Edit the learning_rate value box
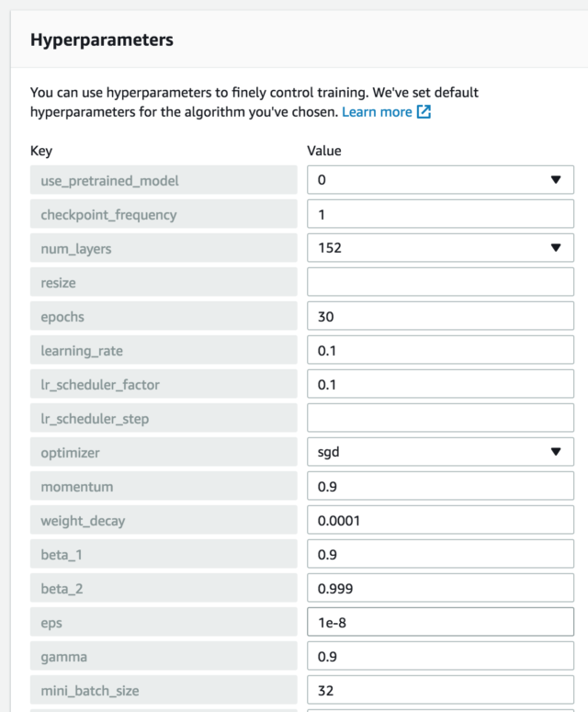The width and height of the screenshot is (588, 712). point(440,350)
